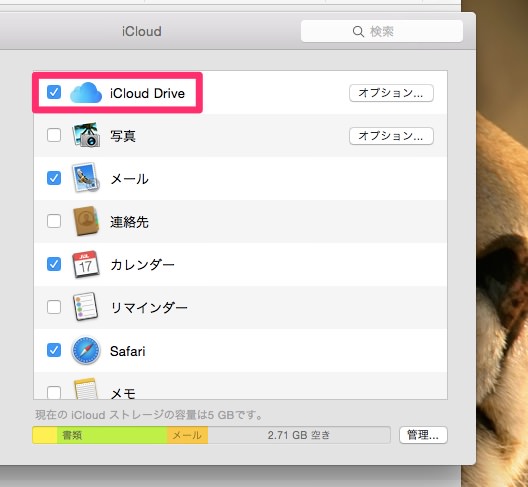Image resolution: width=528 pixels, height=487 pixels.
Task: Disable the メール checkbox
Action: coord(54,178)
